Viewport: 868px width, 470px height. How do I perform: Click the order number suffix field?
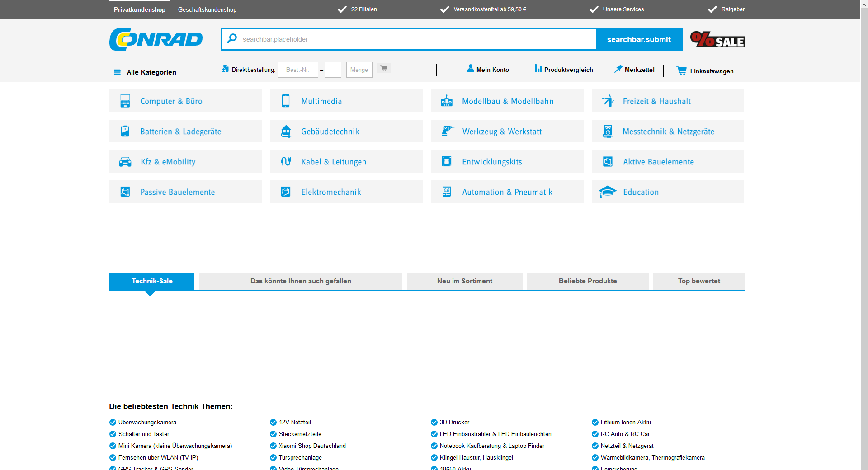tap(333, 70)
